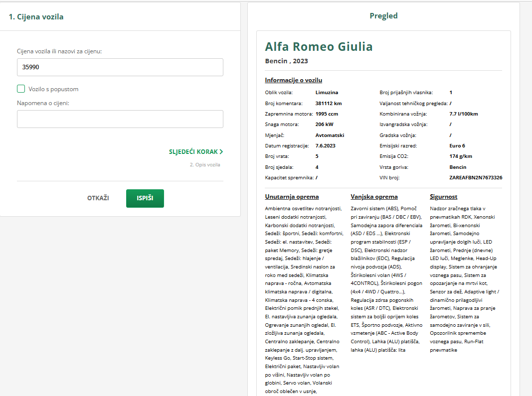Click the '2. Opis vozila' step label
This screenshot has width=532, height=396.
(x=205, y=165)
